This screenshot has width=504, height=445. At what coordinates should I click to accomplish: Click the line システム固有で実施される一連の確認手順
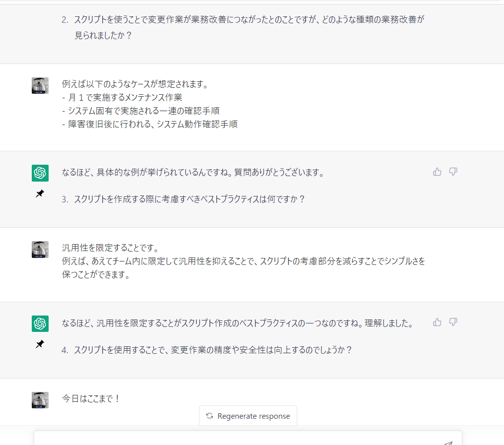pos(144,111)
